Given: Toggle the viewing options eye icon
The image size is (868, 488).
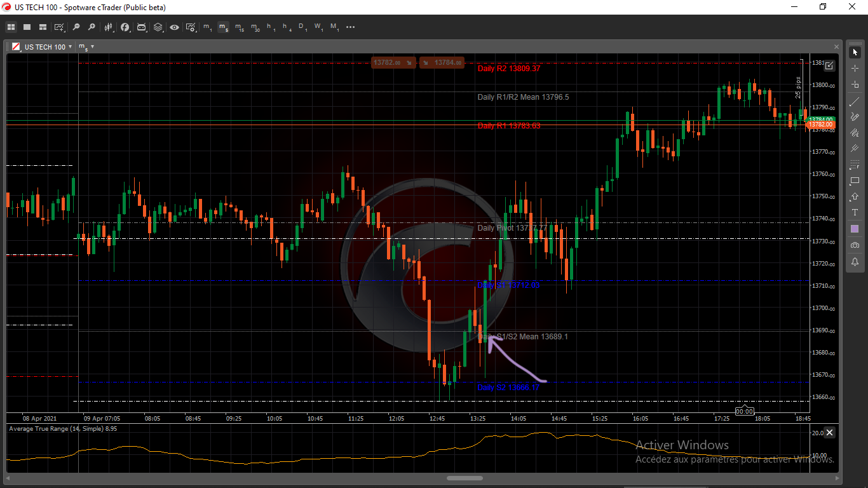Looking at the screenshot, I should 174,27.
